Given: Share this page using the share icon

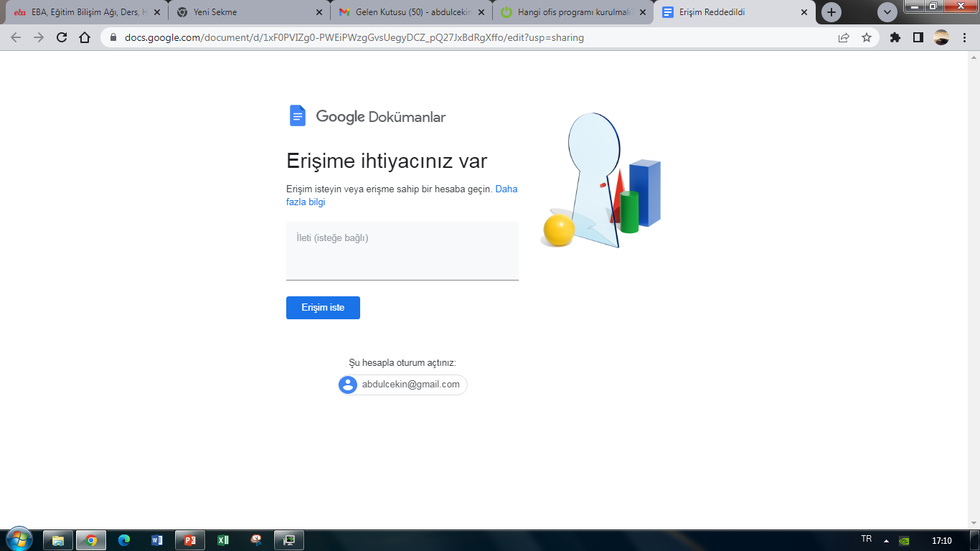Looking at the screenshot, I should (844, 38).
